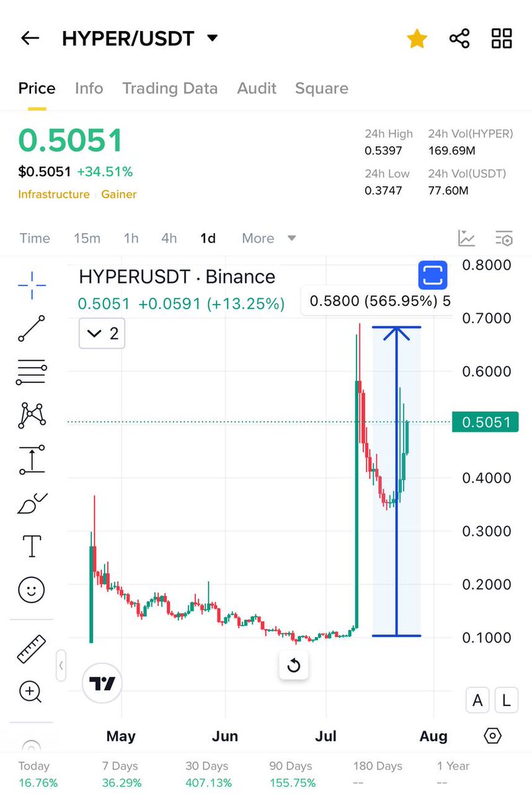Tap the 7 Days 36.29% performance

[x=122, y=774]
